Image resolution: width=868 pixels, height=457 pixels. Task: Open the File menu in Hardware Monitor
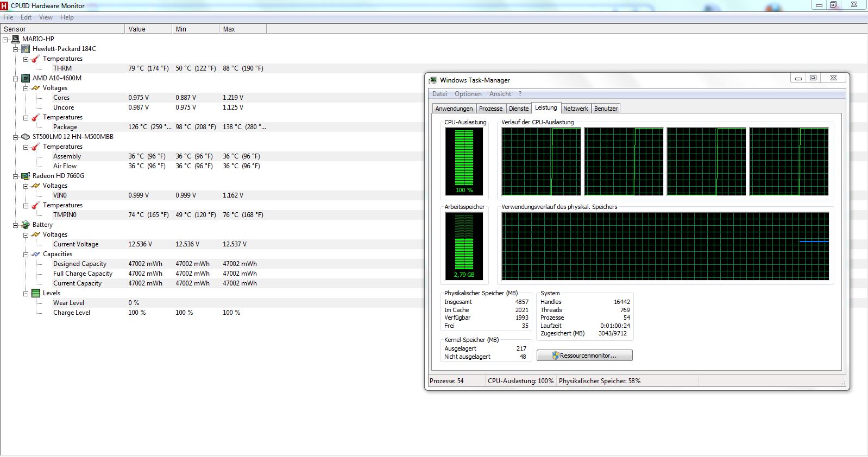(8, 17)
